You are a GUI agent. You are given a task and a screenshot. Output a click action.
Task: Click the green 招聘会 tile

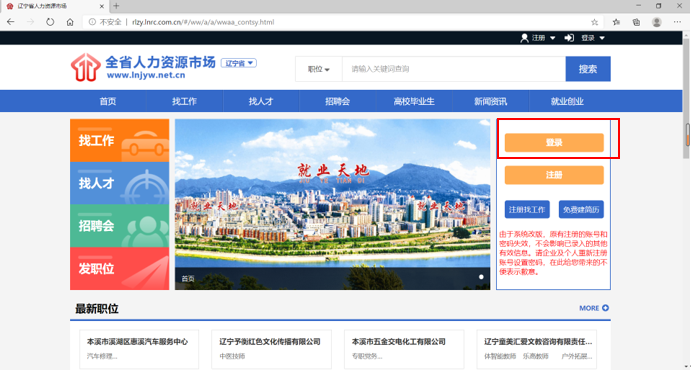tap(119, 226)
